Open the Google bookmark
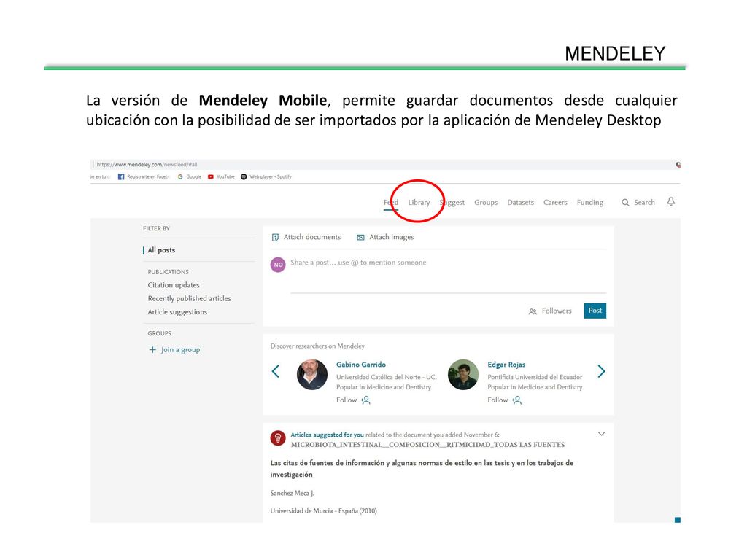 point(189,176)
